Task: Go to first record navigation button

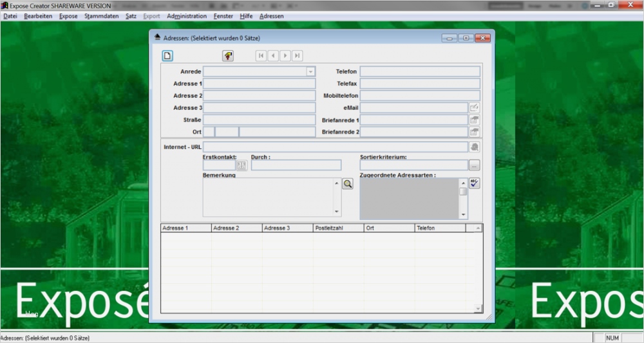Action: point(261,56)
